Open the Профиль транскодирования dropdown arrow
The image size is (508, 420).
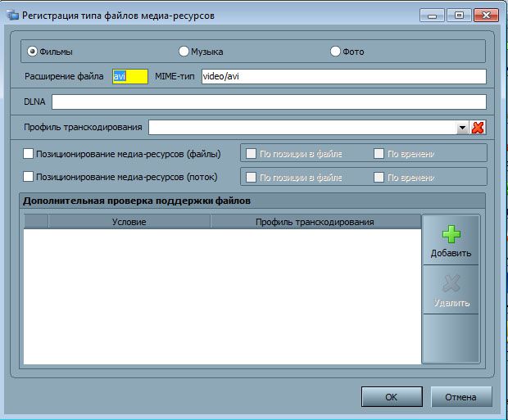pyautogui.click(x=462, y=128)
